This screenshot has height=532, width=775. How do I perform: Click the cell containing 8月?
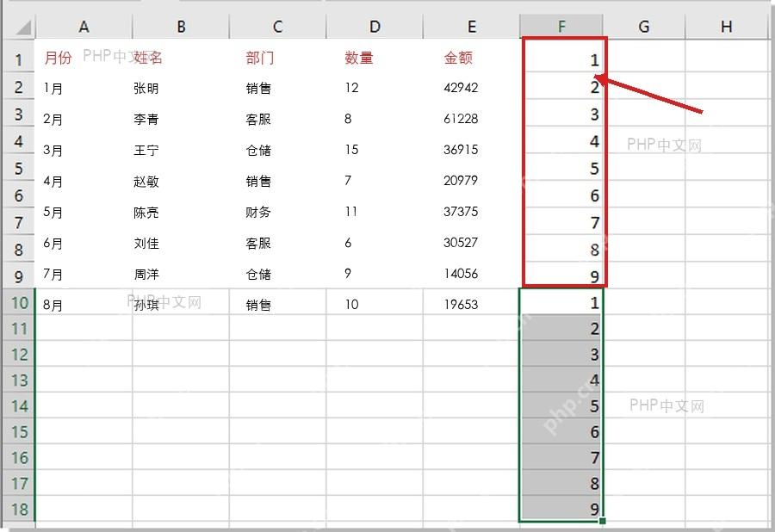click(x=53, y=305)
